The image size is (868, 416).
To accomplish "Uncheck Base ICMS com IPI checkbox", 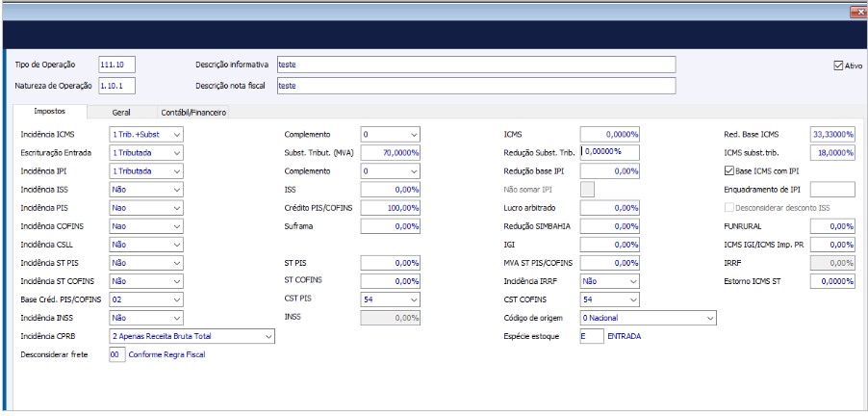I will [x=728, y=171].
